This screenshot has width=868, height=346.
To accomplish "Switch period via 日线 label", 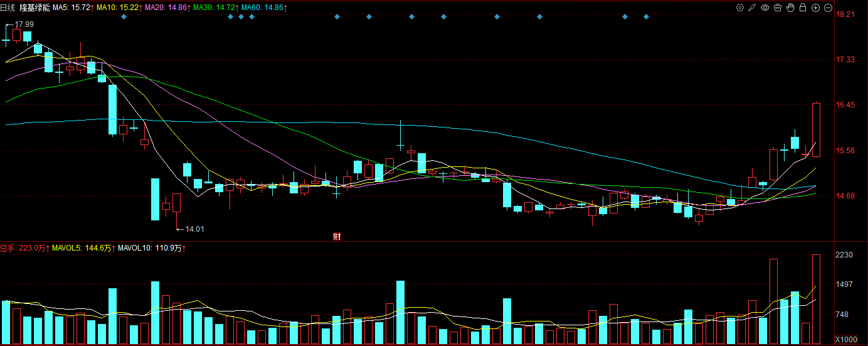I will point(8,8).
